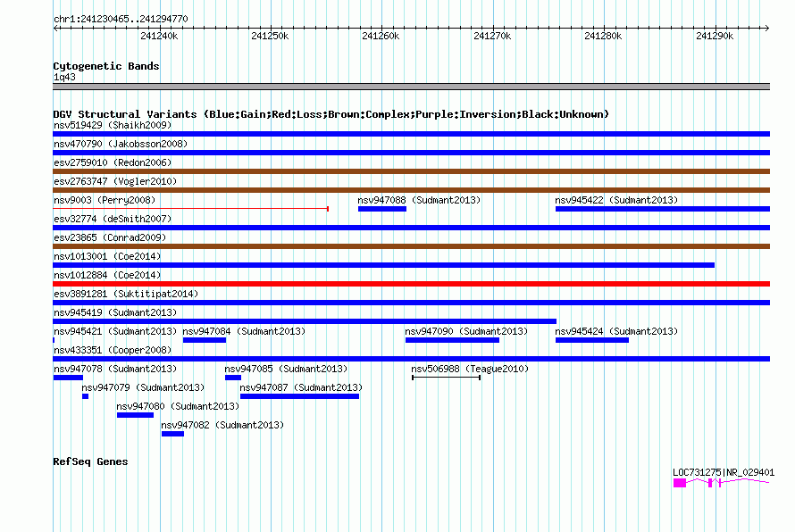Click the nsv945424 (Sudmant2013) blue bar
Image resolution: width=795 pixels, height=532 pixels.
(592, 340)
